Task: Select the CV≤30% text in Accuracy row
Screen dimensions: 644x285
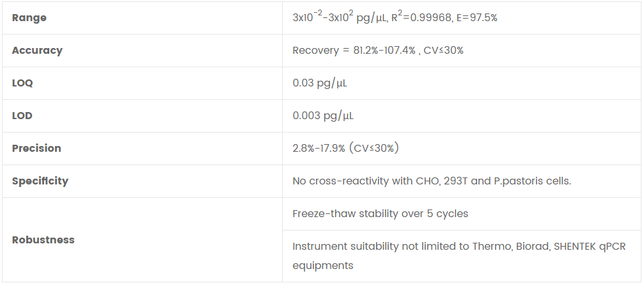Action: coord(443,51)
